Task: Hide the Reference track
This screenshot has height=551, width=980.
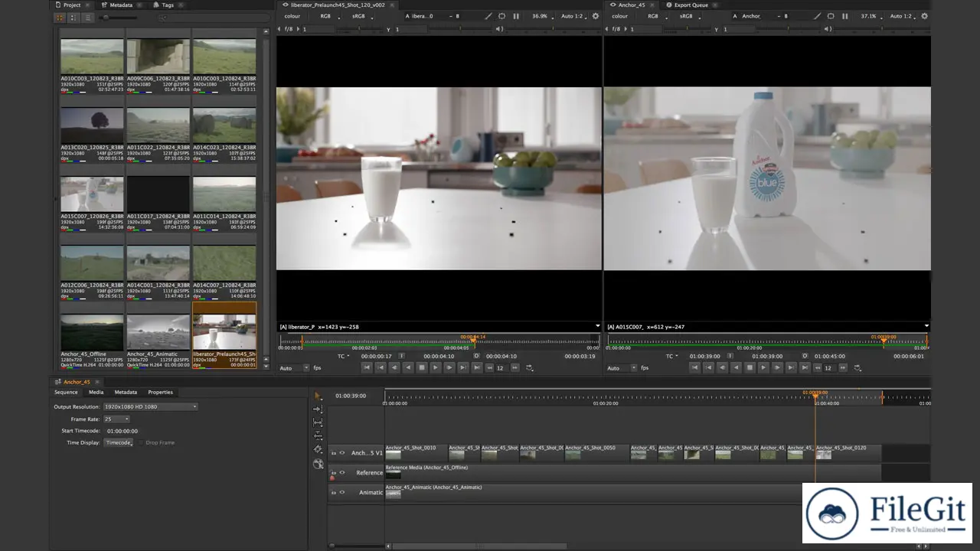Action: coord(342,473)
